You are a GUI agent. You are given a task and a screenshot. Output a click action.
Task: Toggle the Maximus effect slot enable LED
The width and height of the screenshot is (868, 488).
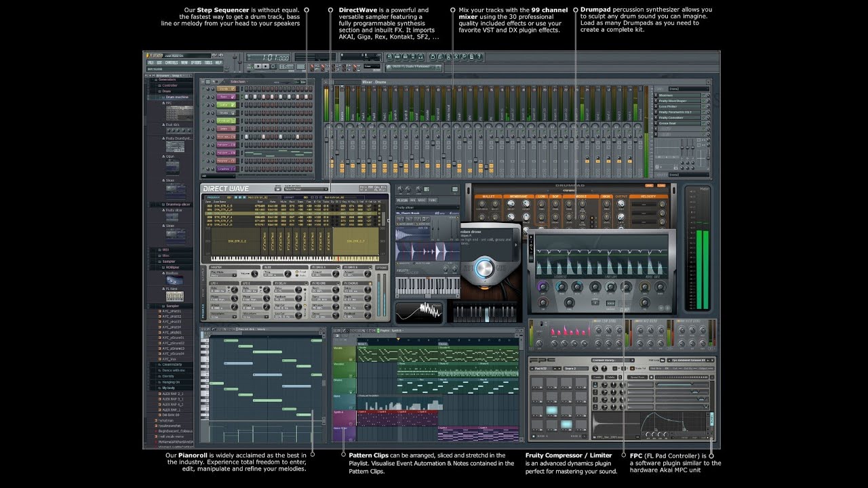[x=703, y=96]
